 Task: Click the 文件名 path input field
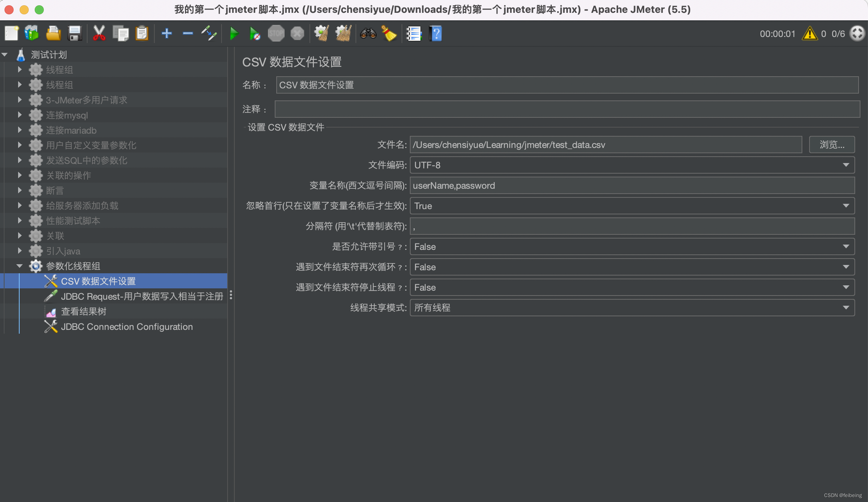tap(606, 145)
